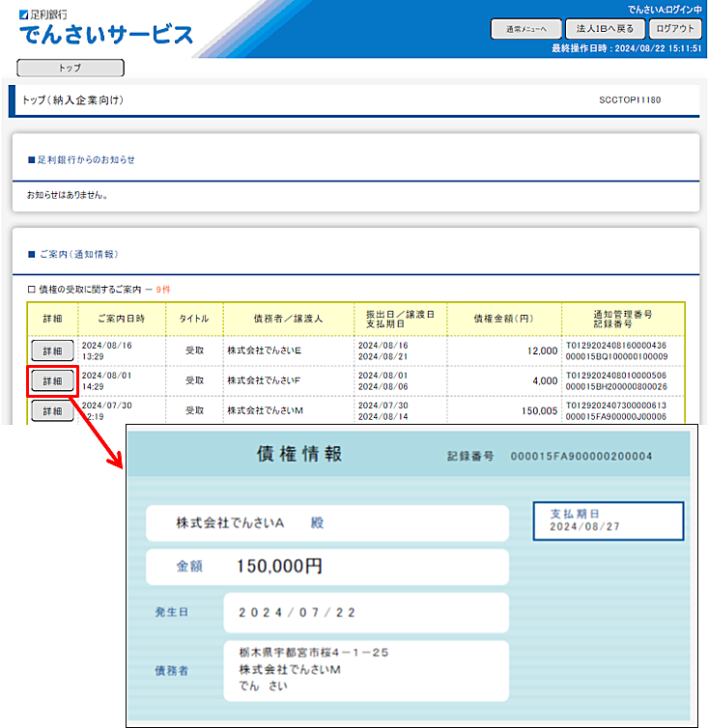Image resolution: width=708 pixels, height=728 pixels.
Task: Expand the 債権の受取に関するご案内 section
Action: point(31,289)
